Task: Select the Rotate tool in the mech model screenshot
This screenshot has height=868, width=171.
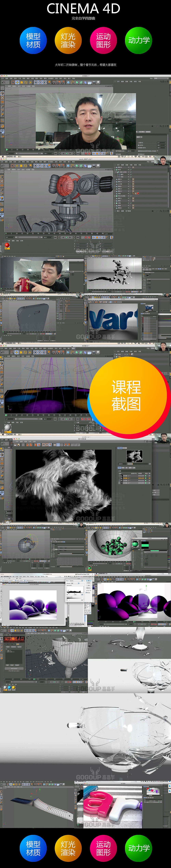Action: [x=26, y=165]
